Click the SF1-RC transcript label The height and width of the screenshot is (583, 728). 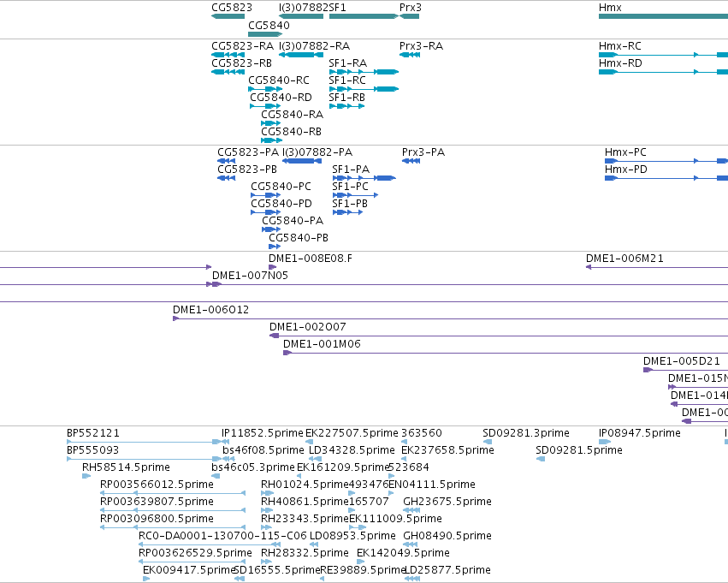pyautogui.click(x=347, y=80)
